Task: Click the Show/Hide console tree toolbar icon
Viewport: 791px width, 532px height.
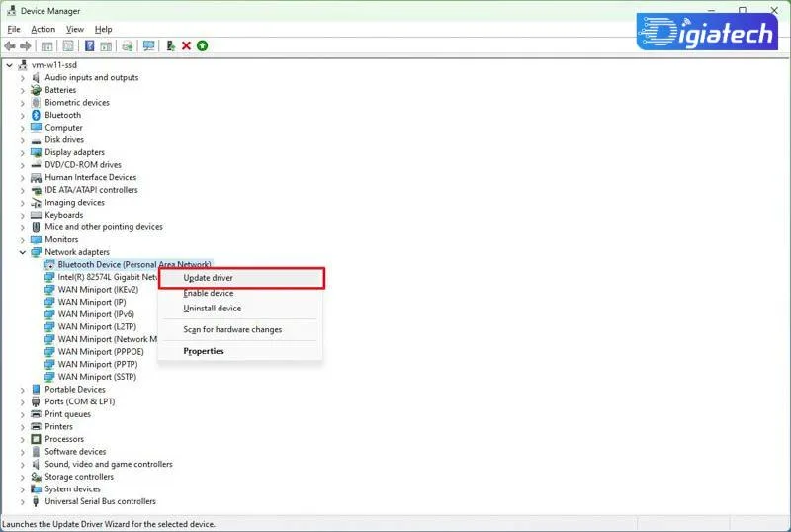Action: pyautogui.click(x=46, y=45)
